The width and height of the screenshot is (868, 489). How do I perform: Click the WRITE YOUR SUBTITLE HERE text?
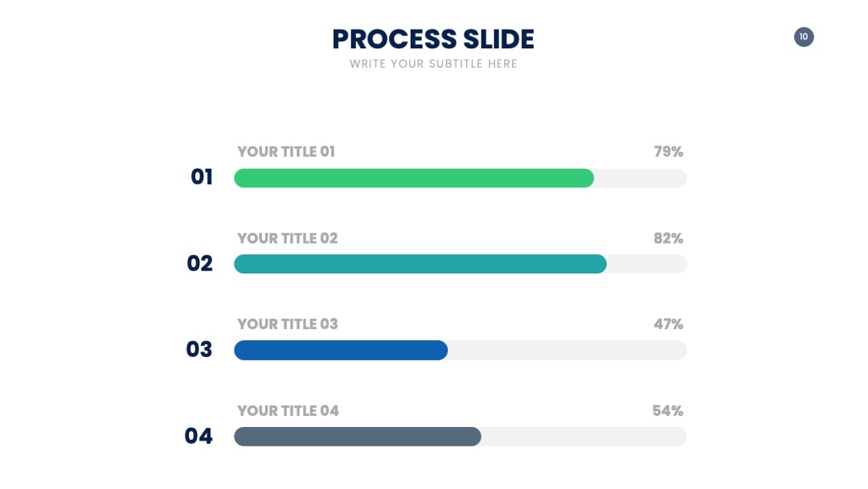tap(433, 64)
